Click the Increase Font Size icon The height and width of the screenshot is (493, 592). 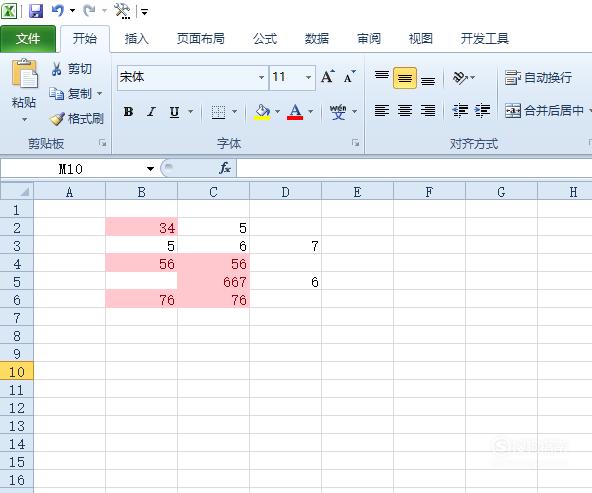(328, 77)
